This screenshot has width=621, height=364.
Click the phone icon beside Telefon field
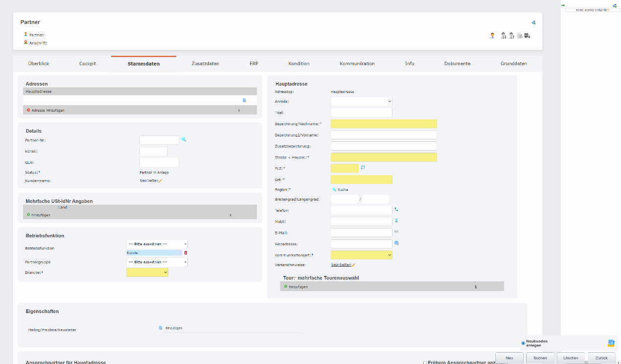pos(396,209)
